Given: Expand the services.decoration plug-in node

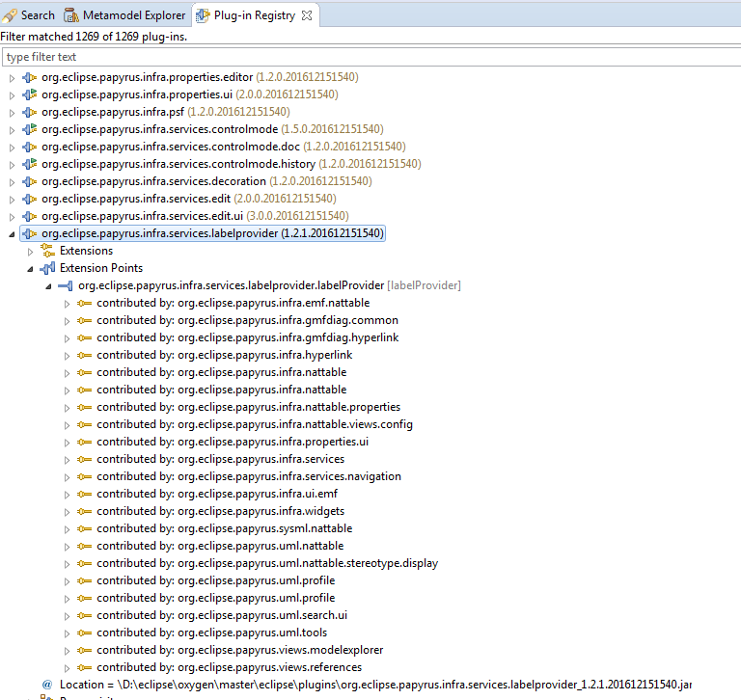Looking at the screenshot, I should coord(13,182).
